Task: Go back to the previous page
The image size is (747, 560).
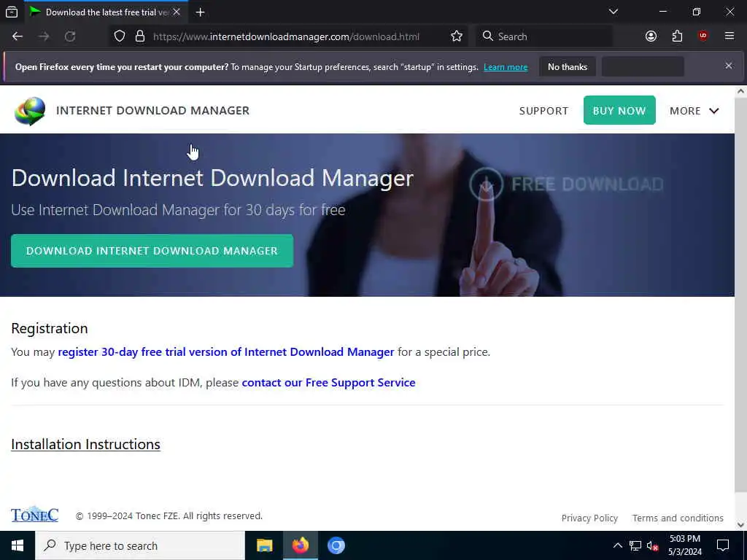Action: [18, 36]
